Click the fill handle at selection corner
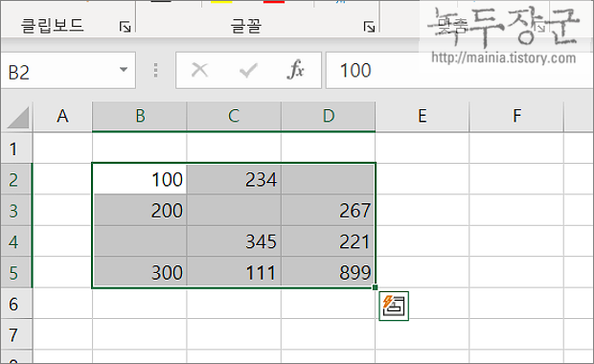 [375, 287]
